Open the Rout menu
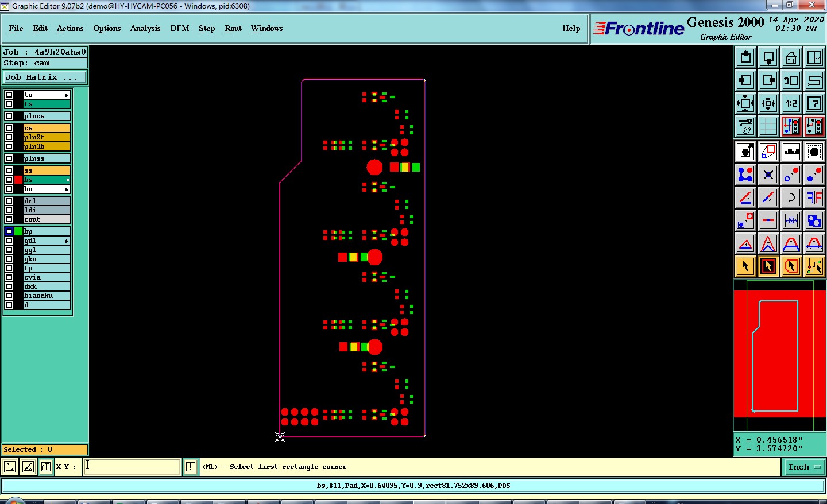Image resolution: width=827 pixels, height=504 pixels. 233,28
